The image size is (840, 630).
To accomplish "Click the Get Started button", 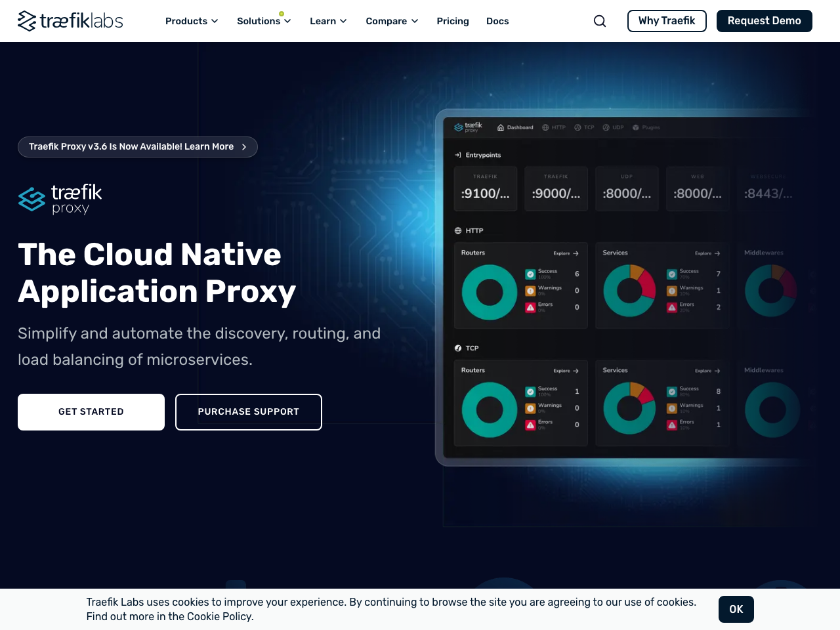I will tap(91, 411).
